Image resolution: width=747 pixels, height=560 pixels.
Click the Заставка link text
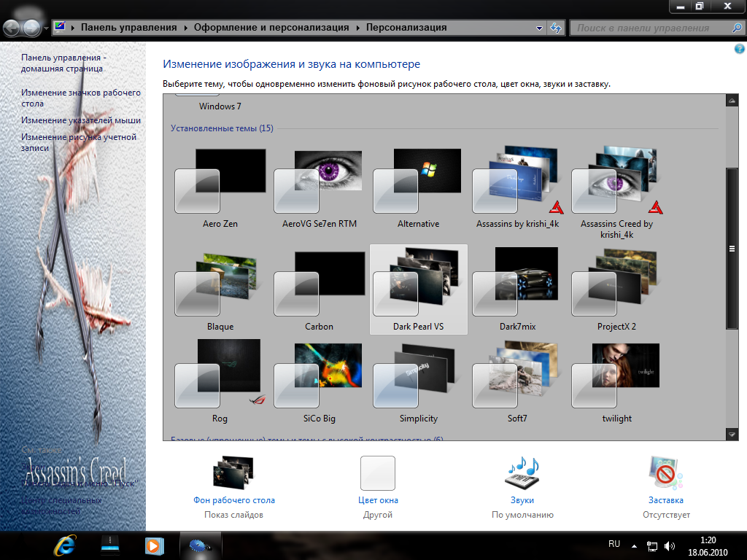[x=665, y=500]
